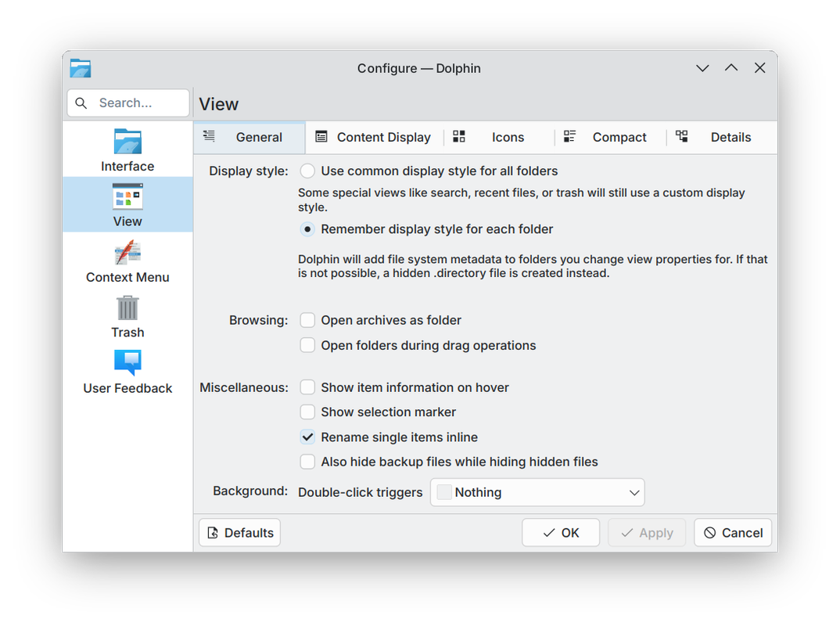840x626 pixels.
Task: Switch to the Icons tab
Action: tap(497, 137)
